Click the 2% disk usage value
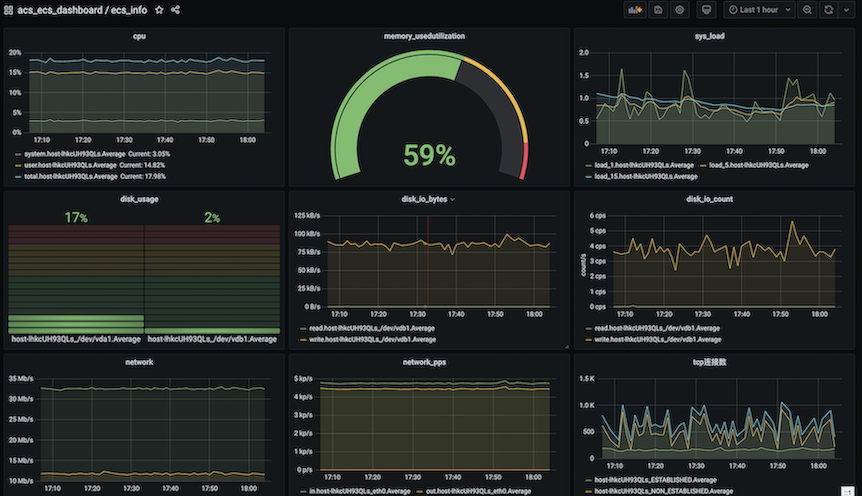Viewport: 862px width, 496px height. 212,218
